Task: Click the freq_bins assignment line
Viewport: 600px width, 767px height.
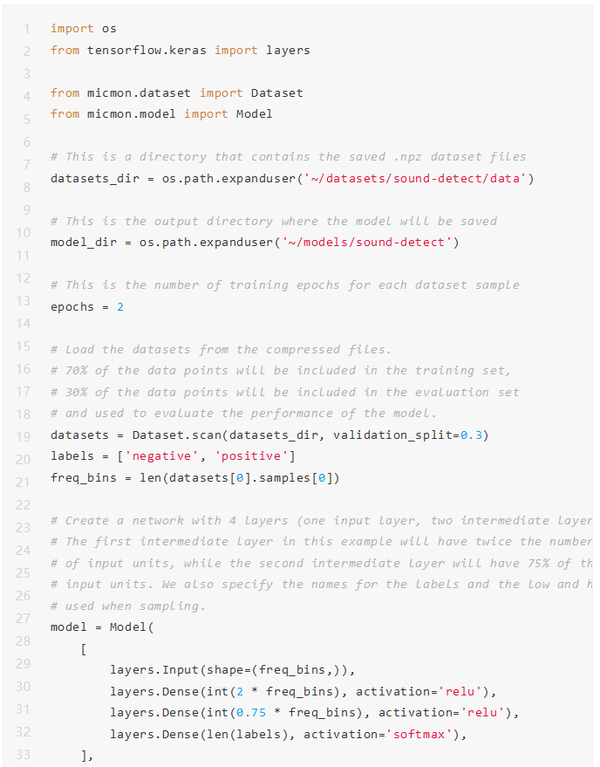Action: 195,478
